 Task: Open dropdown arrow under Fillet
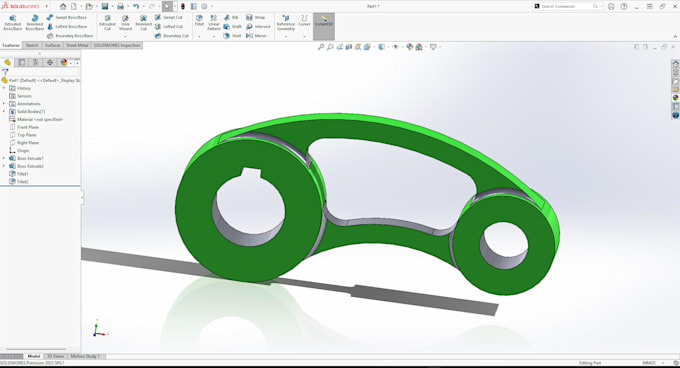(x=199, y=36)
